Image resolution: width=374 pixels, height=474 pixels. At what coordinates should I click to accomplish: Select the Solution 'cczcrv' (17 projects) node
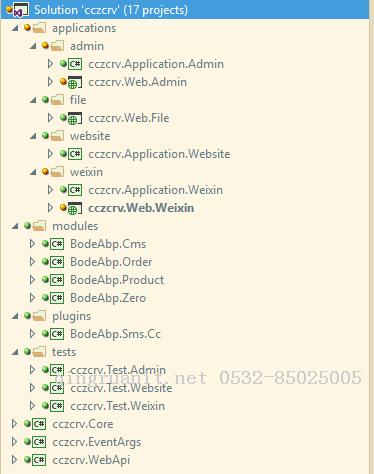185,10
